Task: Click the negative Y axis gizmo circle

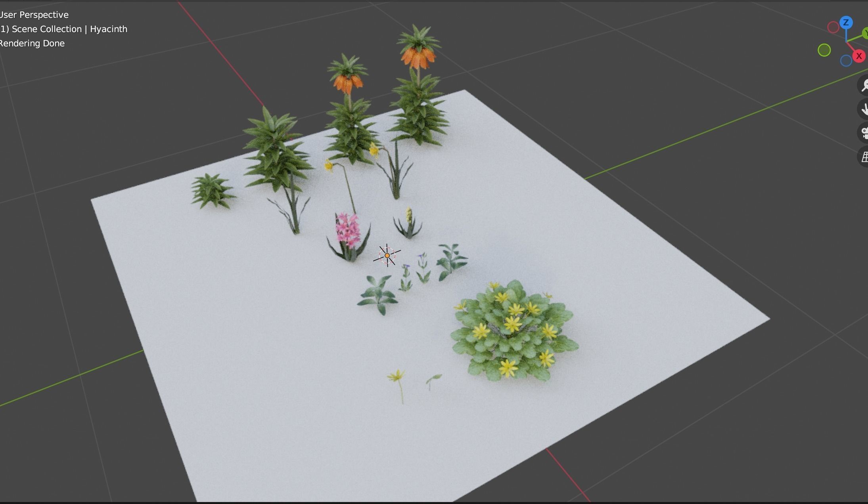Action: click(824, 50)
